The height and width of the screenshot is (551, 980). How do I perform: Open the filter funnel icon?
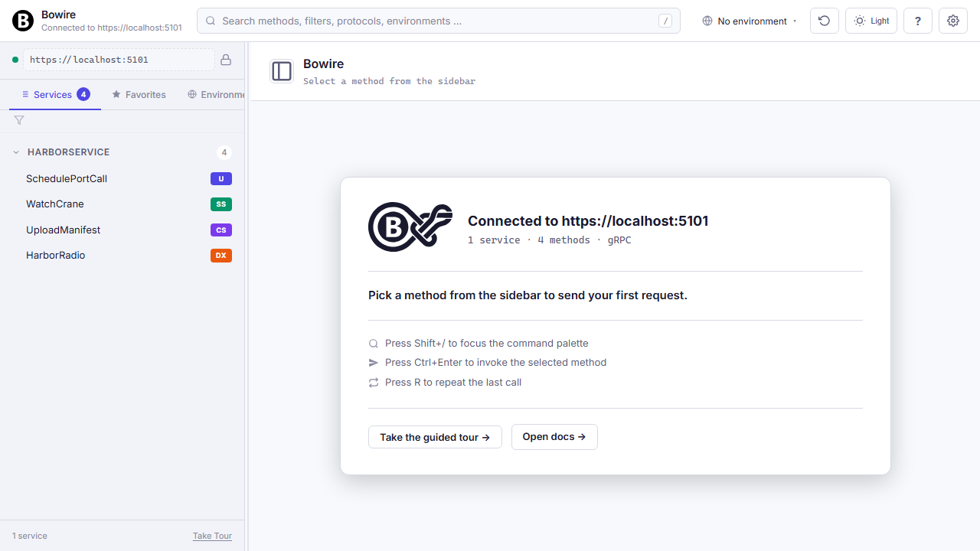click(19, 120)
